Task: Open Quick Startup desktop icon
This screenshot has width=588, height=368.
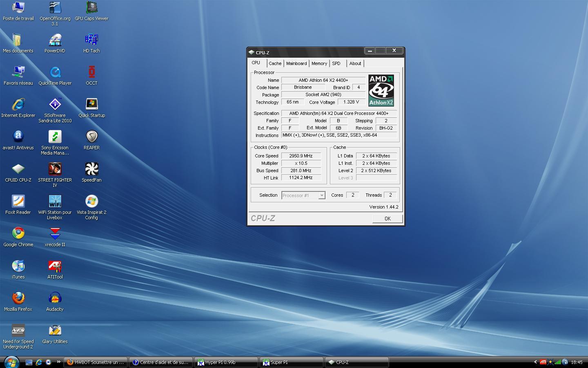Action: pyautogui.click(x=91, y=108)
